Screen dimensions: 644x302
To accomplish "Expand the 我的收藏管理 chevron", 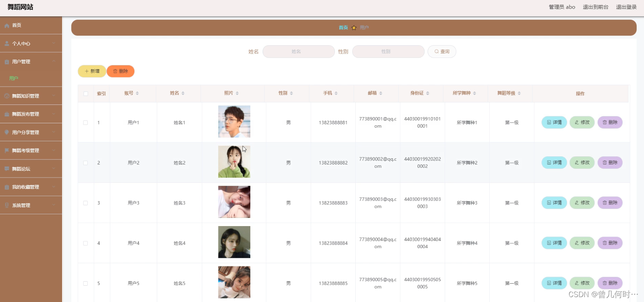I will point(54,187).
